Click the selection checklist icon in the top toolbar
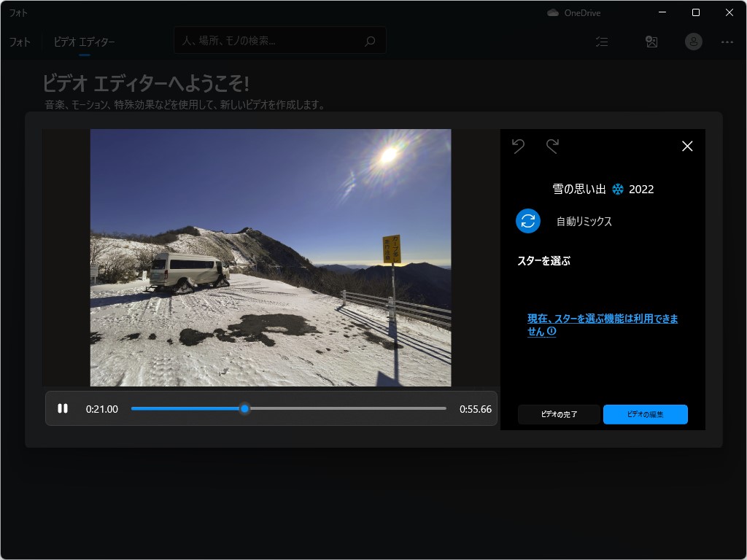Screen dimensions: 747x560 (x=602, y=42)
